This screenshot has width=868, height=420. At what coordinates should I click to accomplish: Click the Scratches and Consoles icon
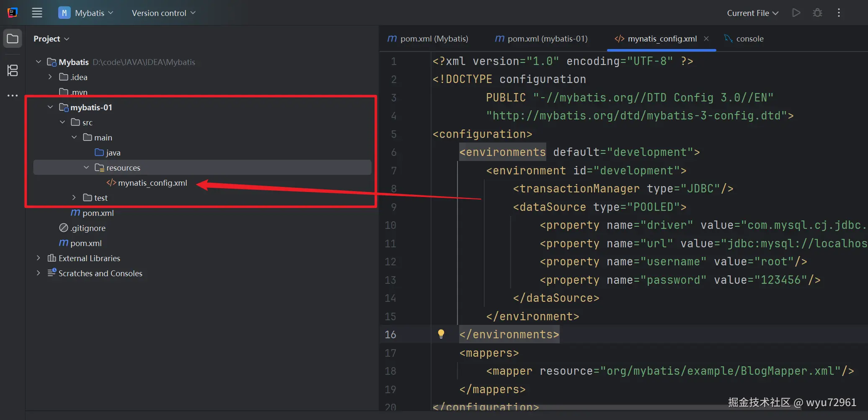coord(52,273)
